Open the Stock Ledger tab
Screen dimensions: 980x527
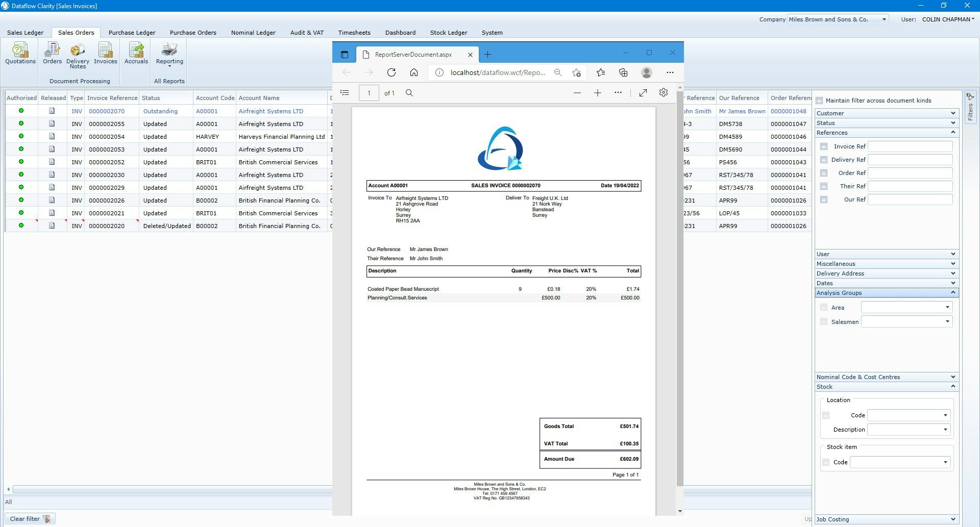[x=449, y=33]
